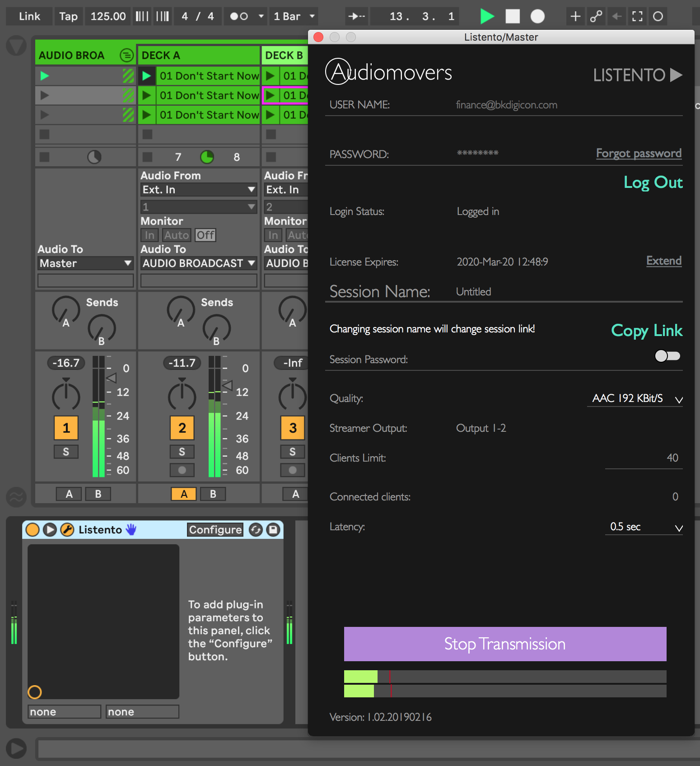The width and height of the screenshot is (700, 766).
Task: Click the Forgot password link
Action: point(639,153)
